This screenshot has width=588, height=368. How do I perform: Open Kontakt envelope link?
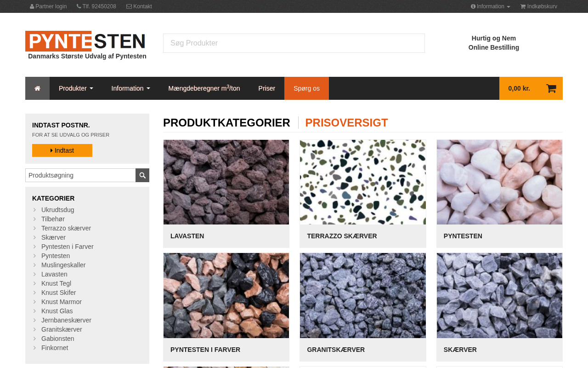[x=139, y=6]
